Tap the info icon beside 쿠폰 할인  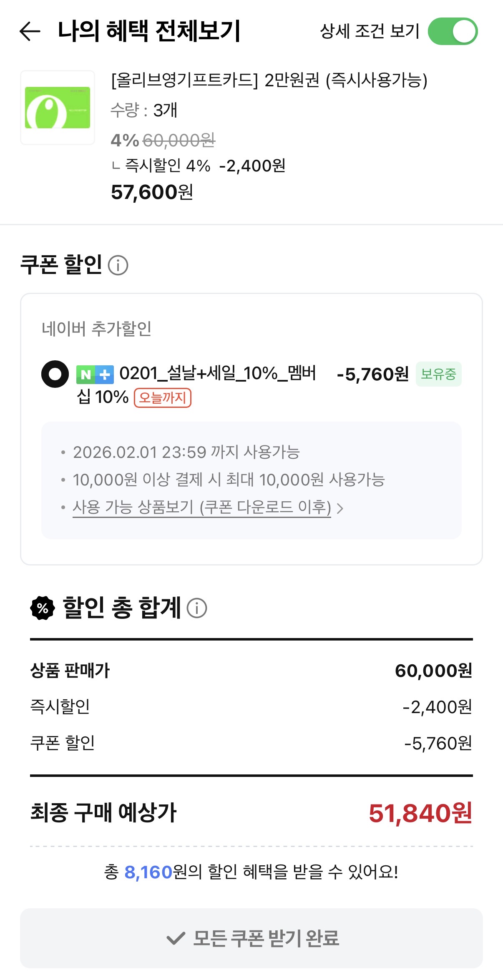click(118, 265)
